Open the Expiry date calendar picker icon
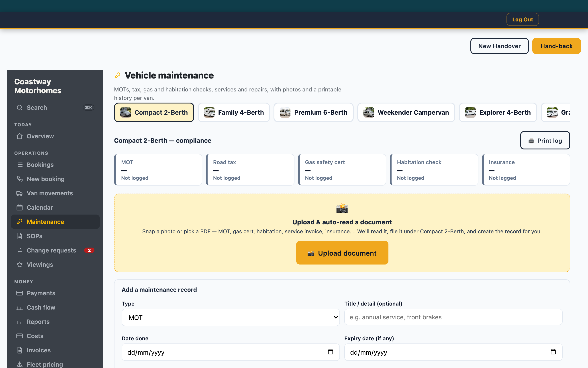 coord(553,352)
